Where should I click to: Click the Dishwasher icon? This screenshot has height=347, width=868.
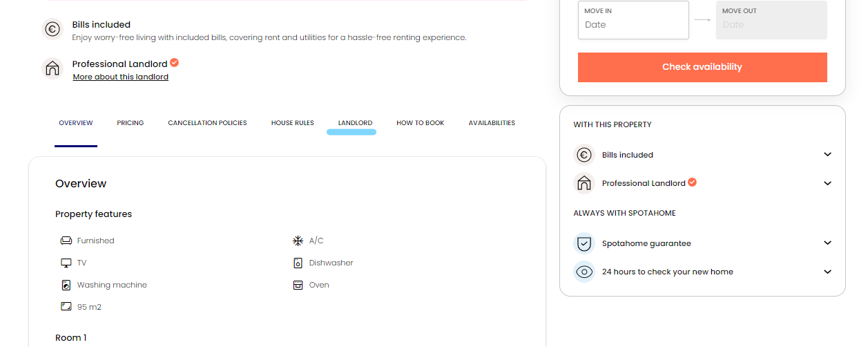(x=298, y=263)
